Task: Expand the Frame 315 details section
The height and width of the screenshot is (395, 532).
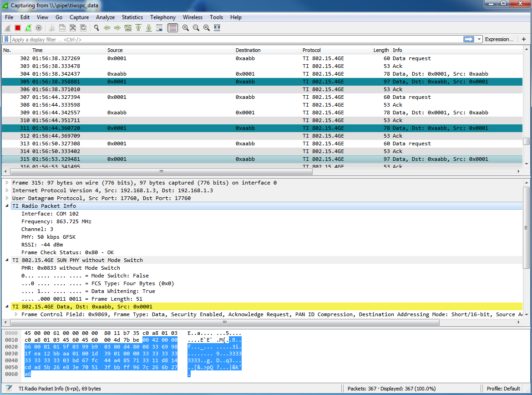Action: click(5, 182)
